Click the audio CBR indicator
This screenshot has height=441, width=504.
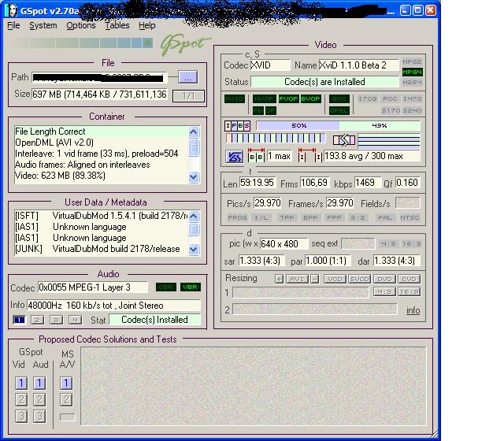(166, 287)
